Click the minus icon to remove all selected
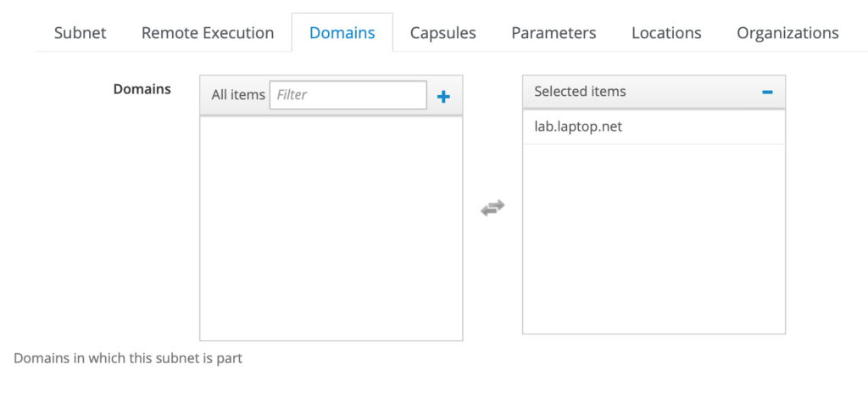 coord(767,92)
